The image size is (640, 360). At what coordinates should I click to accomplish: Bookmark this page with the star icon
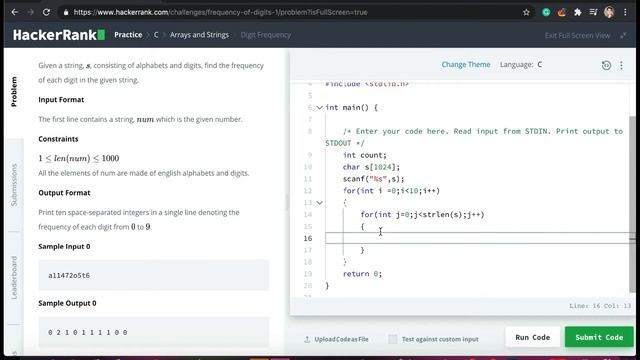pos(526,12)
